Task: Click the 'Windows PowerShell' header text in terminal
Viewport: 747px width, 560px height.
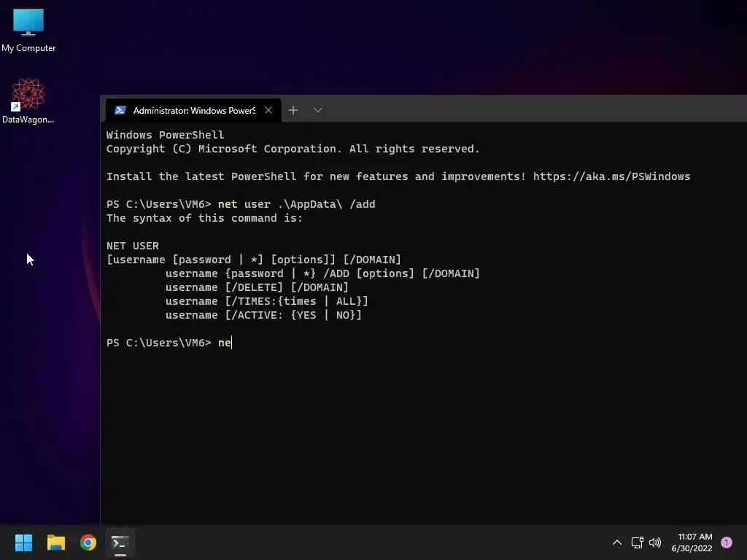Action: point(165,135)
